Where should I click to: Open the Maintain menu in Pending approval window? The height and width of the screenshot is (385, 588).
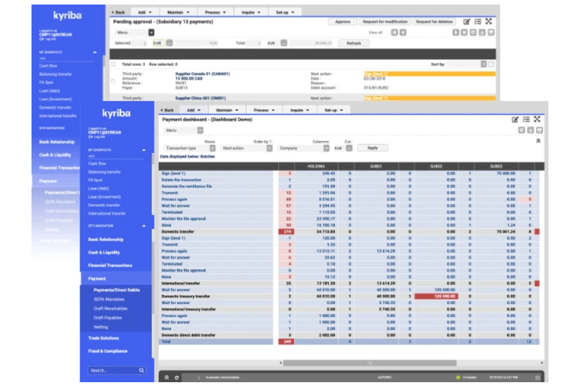[178, 12]
